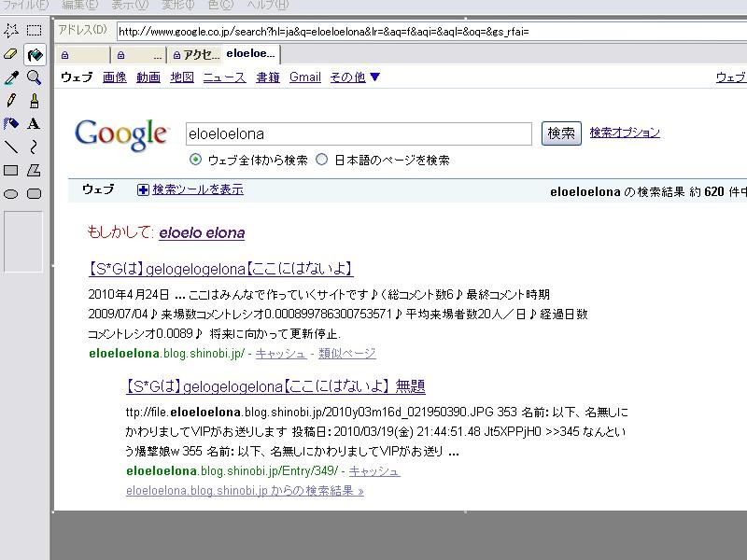Choose the Eraser tool
This screenshot has height=560, width=747.
coord(11,54)
